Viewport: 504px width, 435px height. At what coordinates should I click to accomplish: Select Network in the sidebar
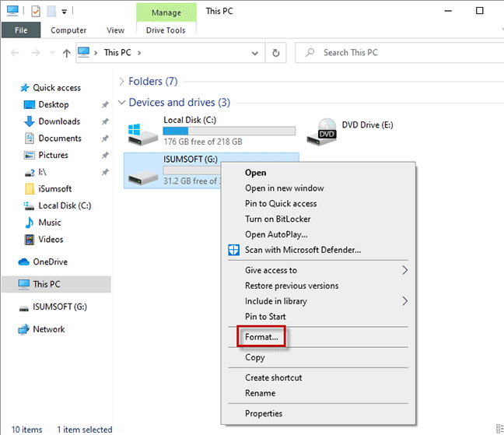point(48,329)
